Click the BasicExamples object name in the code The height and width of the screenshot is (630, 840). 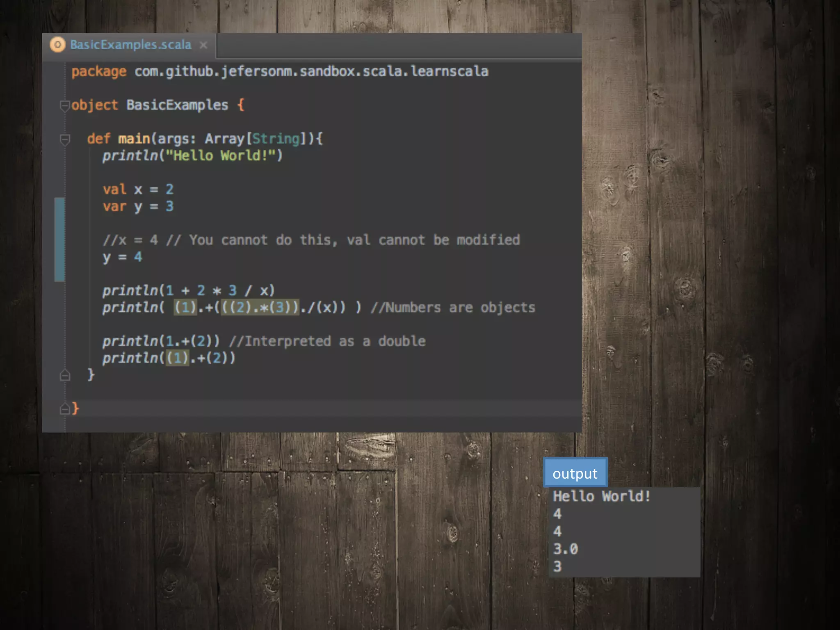[177, 105]
